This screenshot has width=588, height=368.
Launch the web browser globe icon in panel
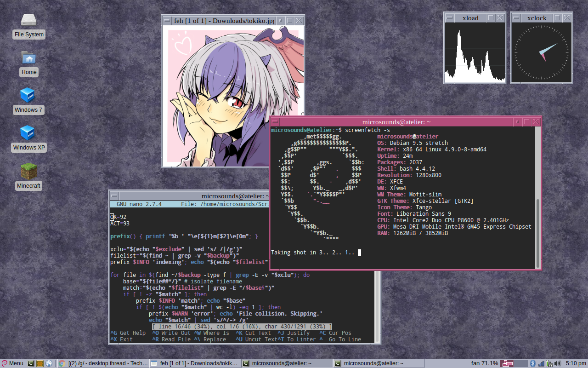[49, 363]
